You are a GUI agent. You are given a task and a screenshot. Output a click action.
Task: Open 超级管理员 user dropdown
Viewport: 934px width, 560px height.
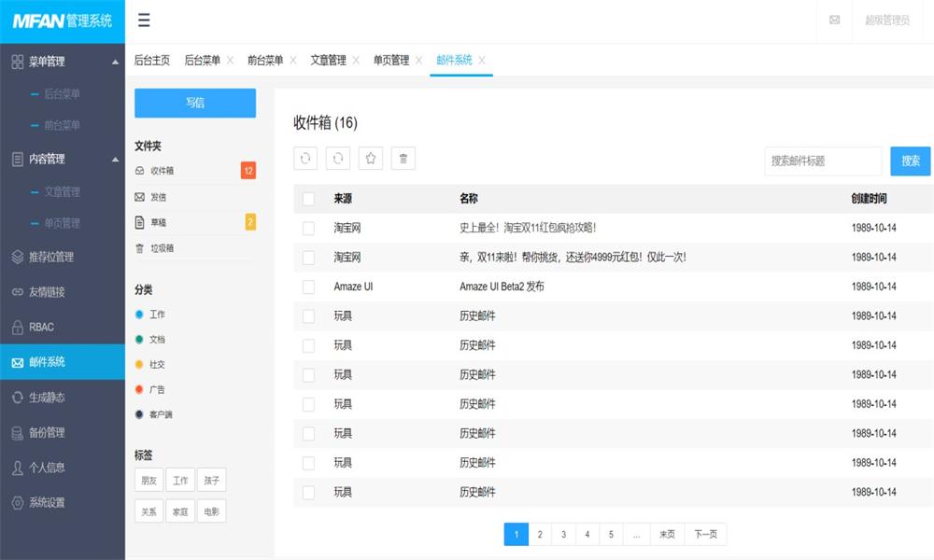tap(886, 21)
